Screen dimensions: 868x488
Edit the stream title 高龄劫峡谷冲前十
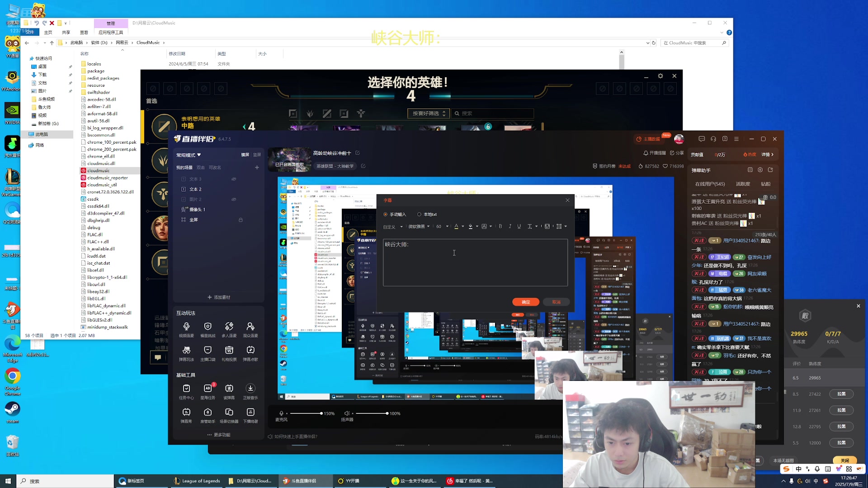point(358,153)
